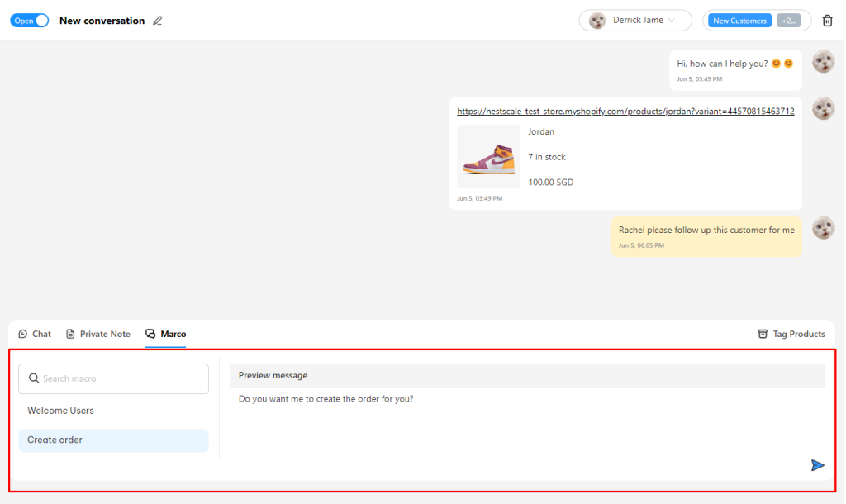Click avatar beside the Jordan product message
The height and width of the screenshot is (504, 846).
824,108
